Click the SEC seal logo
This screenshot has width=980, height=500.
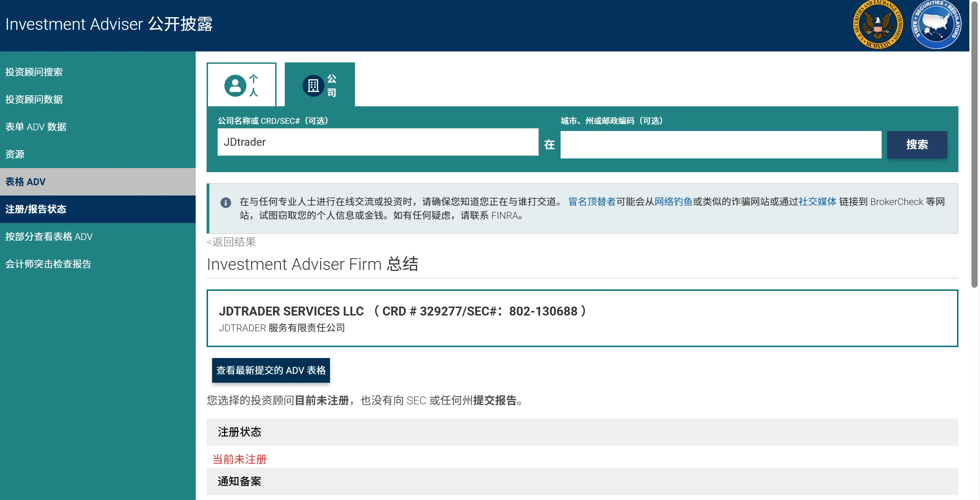pos(878,25)
